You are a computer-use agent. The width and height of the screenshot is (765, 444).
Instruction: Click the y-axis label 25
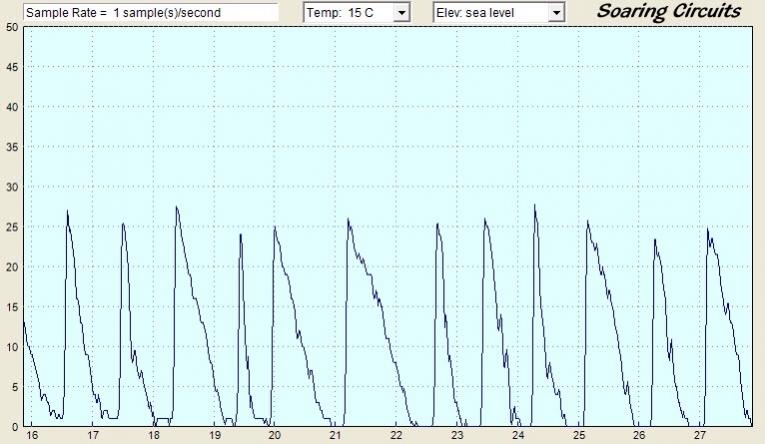12,227
